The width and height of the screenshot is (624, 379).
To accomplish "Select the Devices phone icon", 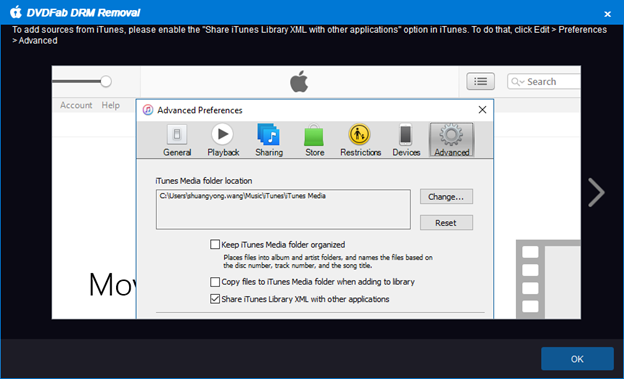I will (406, 135).
